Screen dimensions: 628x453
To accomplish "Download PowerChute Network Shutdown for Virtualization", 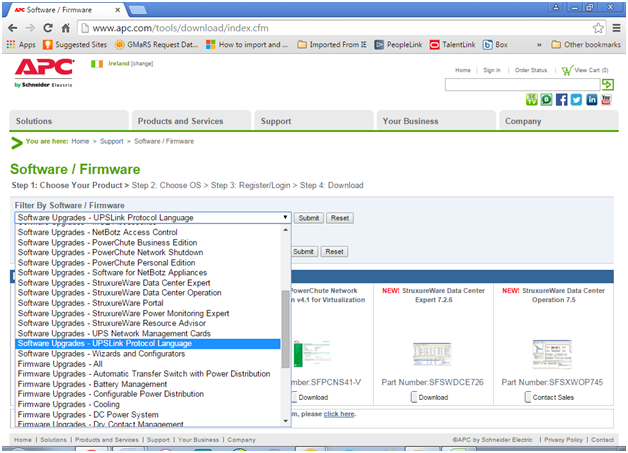I will (x=310, y=397).
